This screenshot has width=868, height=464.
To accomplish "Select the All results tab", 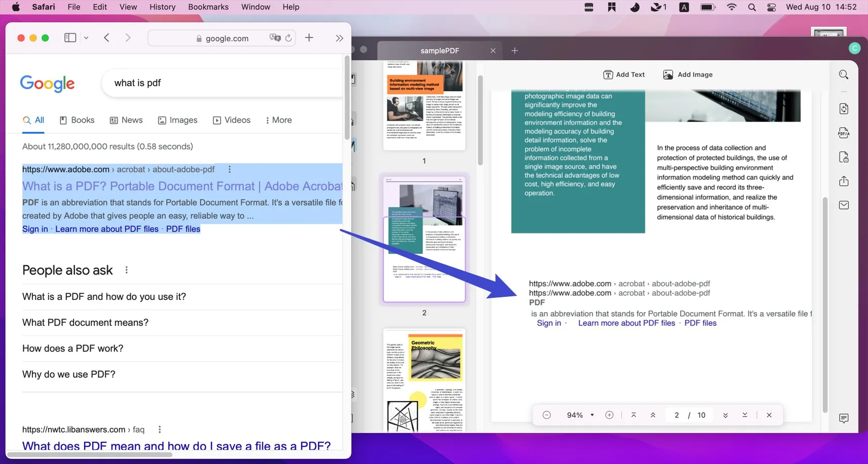I will 33,120.
